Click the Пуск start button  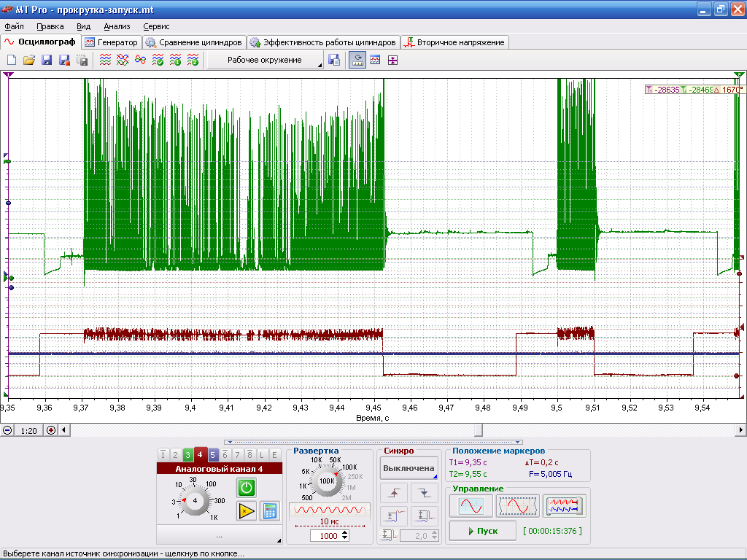tap(483, 531)
